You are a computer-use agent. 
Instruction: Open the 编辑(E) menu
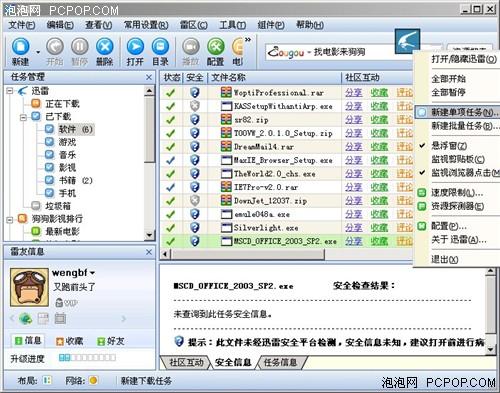coord(60,25)
